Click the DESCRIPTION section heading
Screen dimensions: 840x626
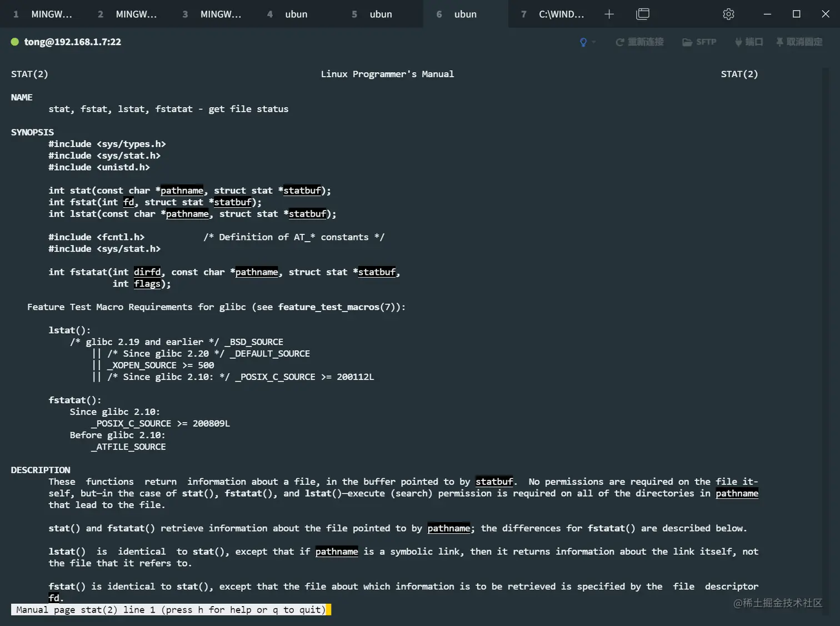pyautogui.click(x=41, y=470)
